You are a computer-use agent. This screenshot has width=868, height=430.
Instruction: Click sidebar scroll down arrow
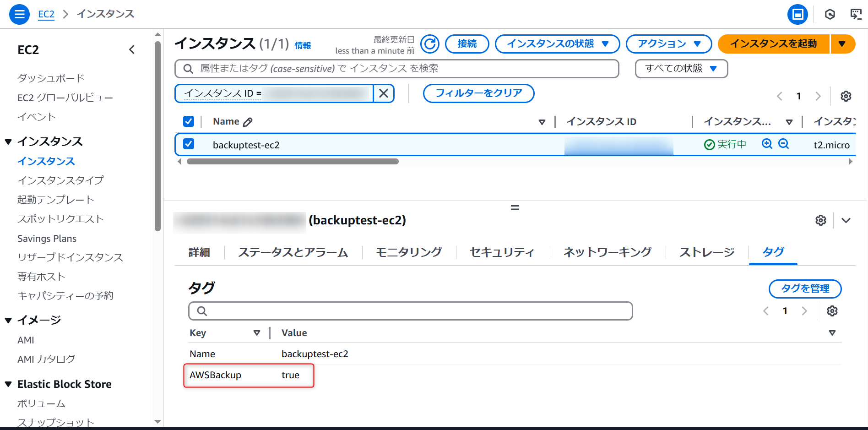click(157, 422)
